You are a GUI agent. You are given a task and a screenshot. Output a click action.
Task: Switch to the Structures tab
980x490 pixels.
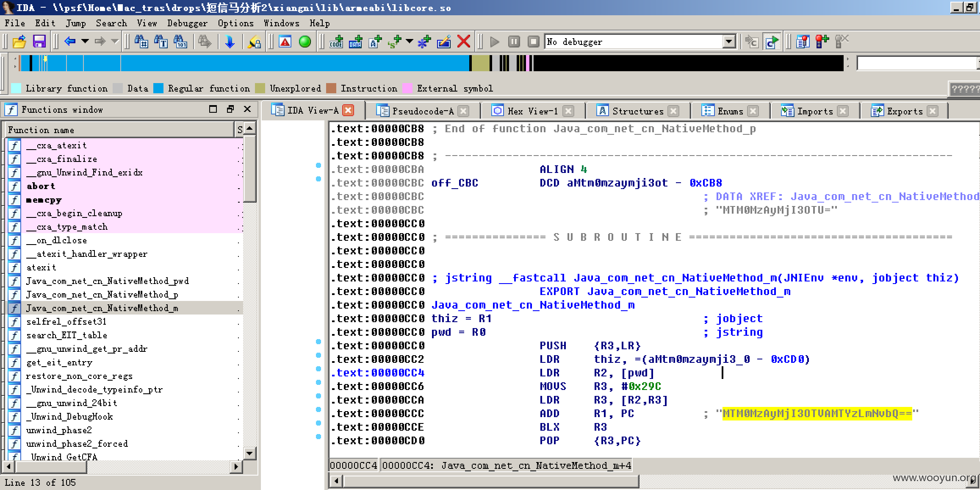coord(637,111)
